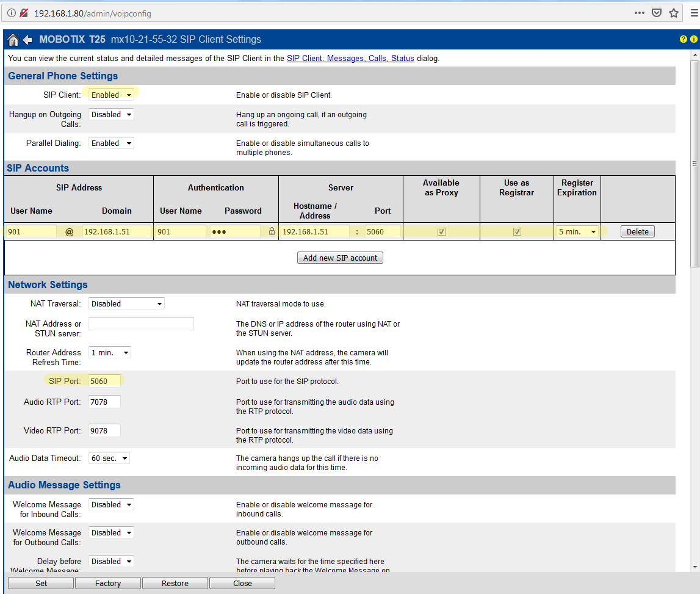
Task: Open the SIP Client Enabled dropdown
Action: pos(111,95)
